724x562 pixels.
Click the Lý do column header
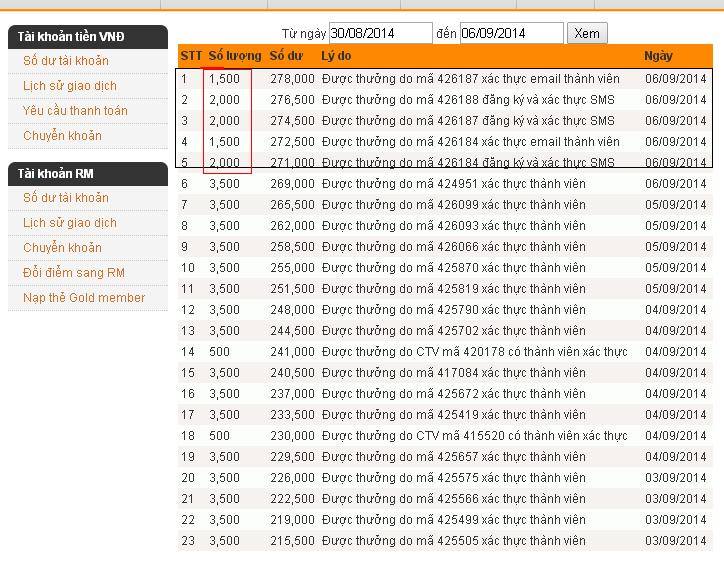tap(336, 56)
